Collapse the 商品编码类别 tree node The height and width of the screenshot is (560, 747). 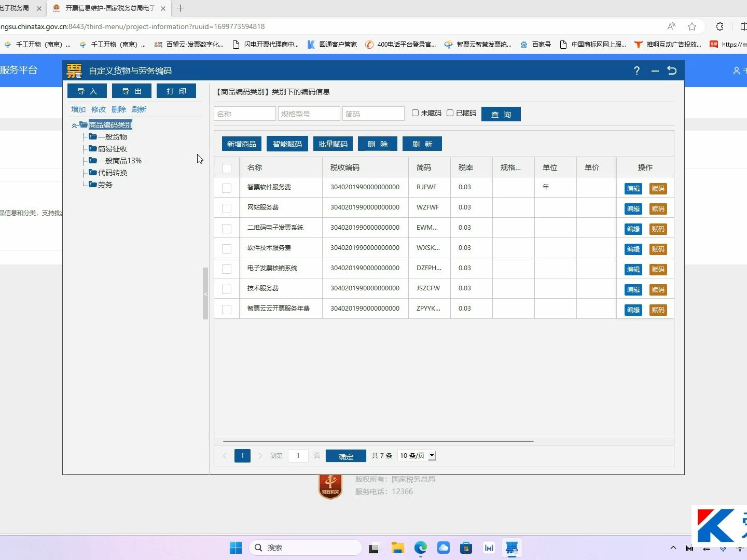(x=74, y=125)
